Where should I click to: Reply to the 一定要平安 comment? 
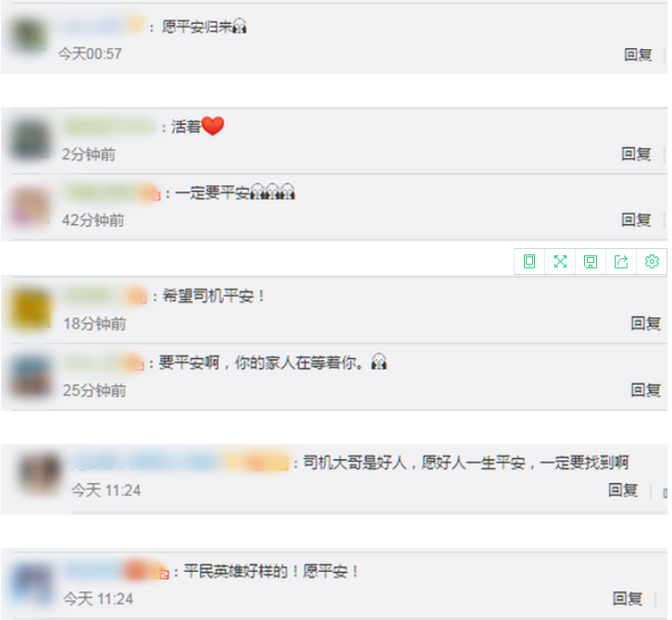pyautogui.click(x=637, y=220)
